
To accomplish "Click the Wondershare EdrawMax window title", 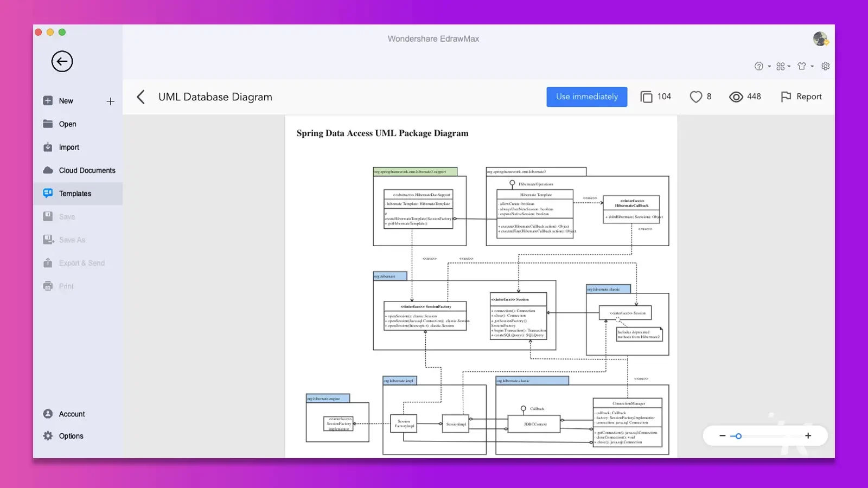I will [x=433, y=39].
